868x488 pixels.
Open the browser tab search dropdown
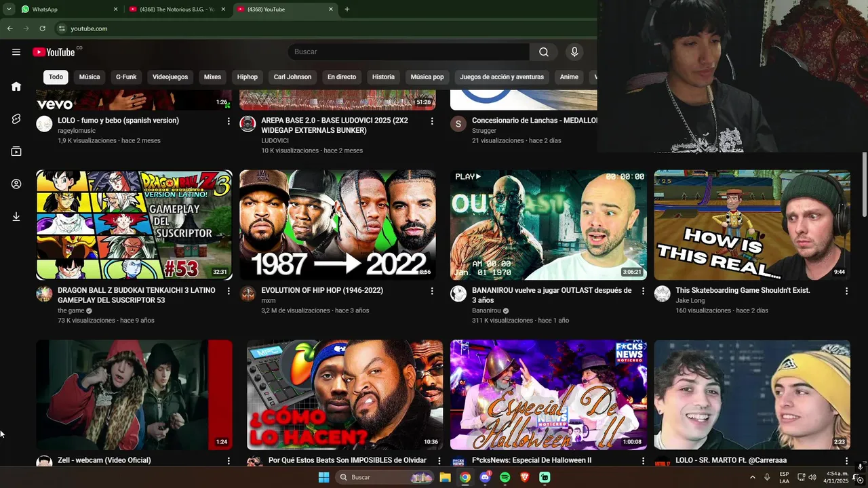coord(9,9)
